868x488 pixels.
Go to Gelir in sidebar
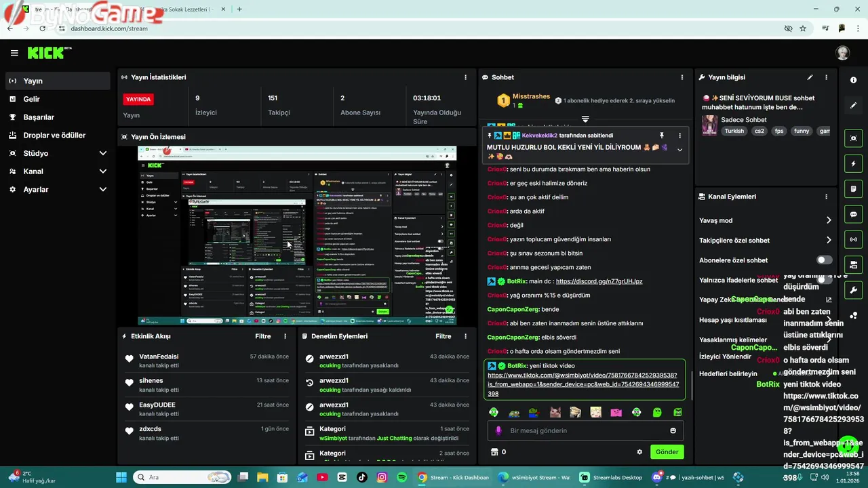(58, 99)
